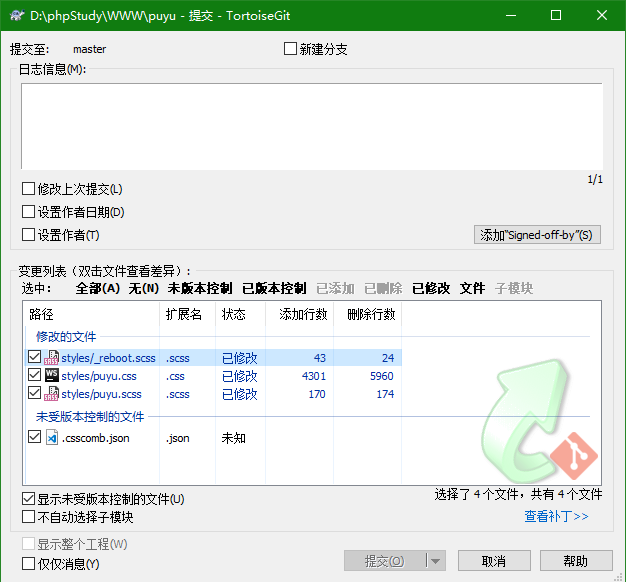Enable the 设置作者(T) checkbox
The width and height of the screenshot is (626, 582).
(x=28, y=235)
